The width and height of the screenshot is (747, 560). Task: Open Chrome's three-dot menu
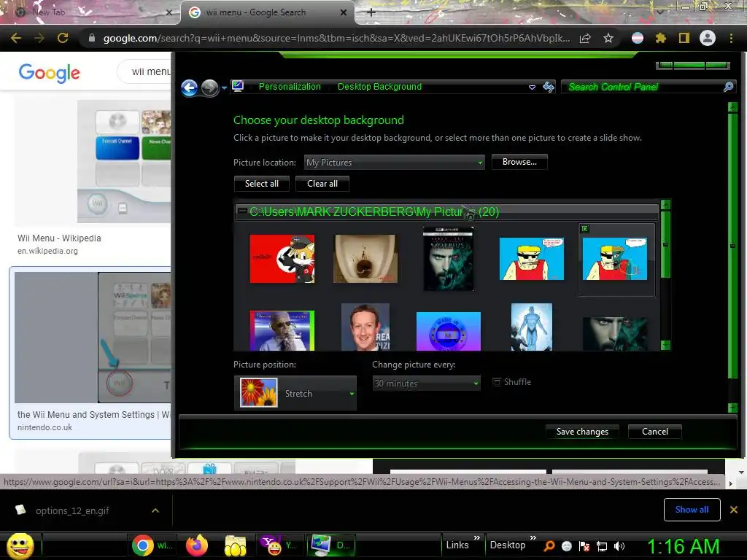tap(731, 38)
